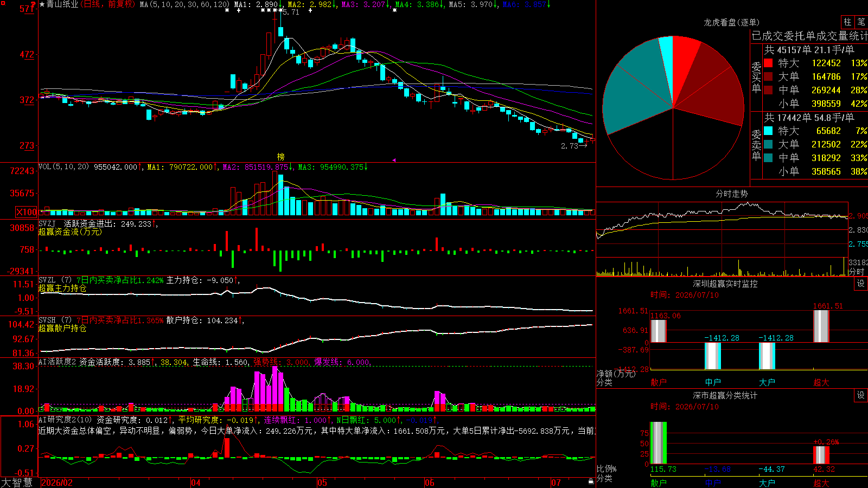Click the 超大 42.32 bar in 深市超赢分类统计

tap(821, 455)
